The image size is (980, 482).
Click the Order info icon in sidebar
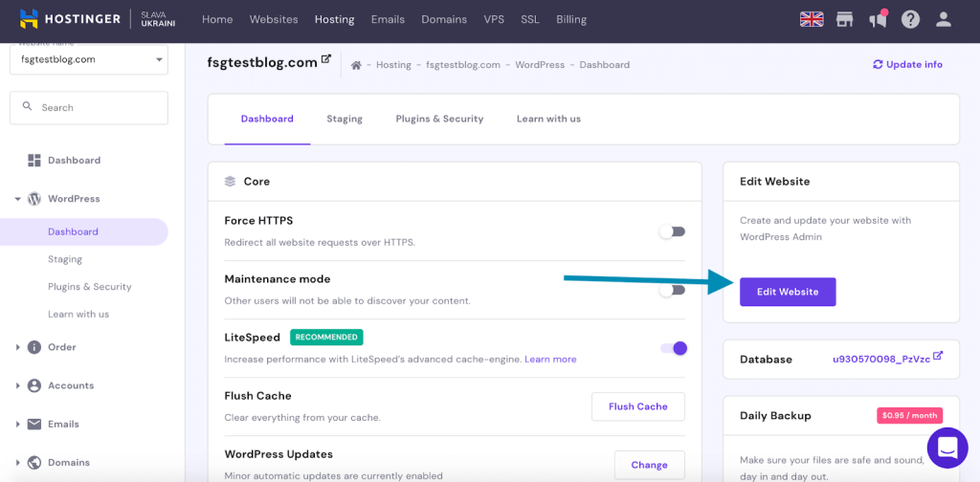coord(33,347)
